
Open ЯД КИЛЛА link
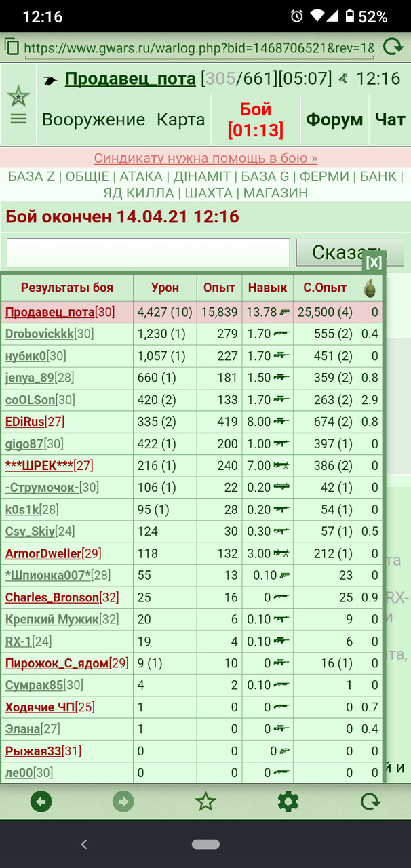click(x=138, y=193)
